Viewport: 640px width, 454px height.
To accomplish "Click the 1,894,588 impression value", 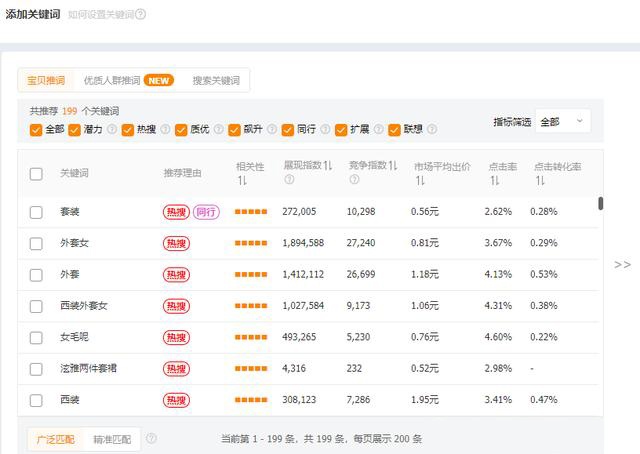I will tap(303, 243).
